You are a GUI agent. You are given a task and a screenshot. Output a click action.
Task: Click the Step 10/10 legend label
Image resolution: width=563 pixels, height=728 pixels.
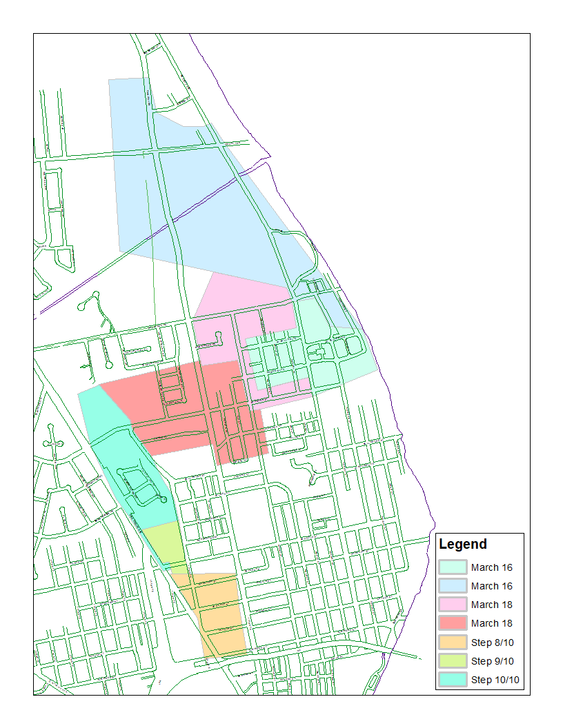pos(495,680)
